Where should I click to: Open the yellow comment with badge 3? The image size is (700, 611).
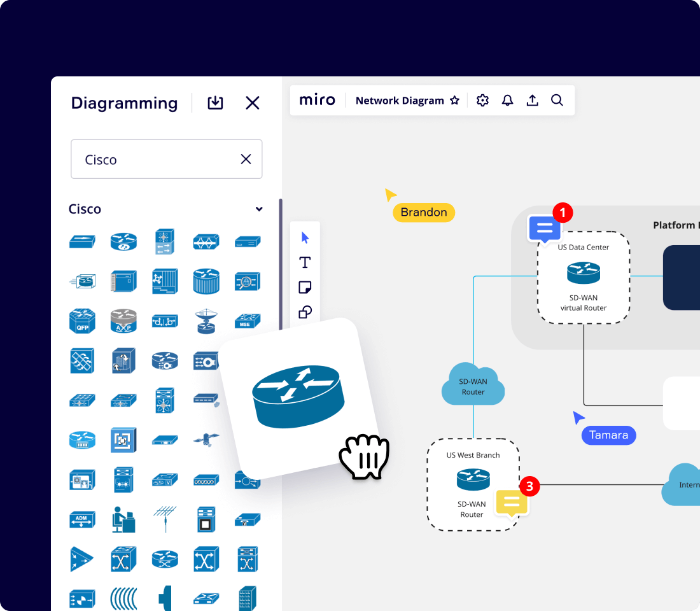512,503
